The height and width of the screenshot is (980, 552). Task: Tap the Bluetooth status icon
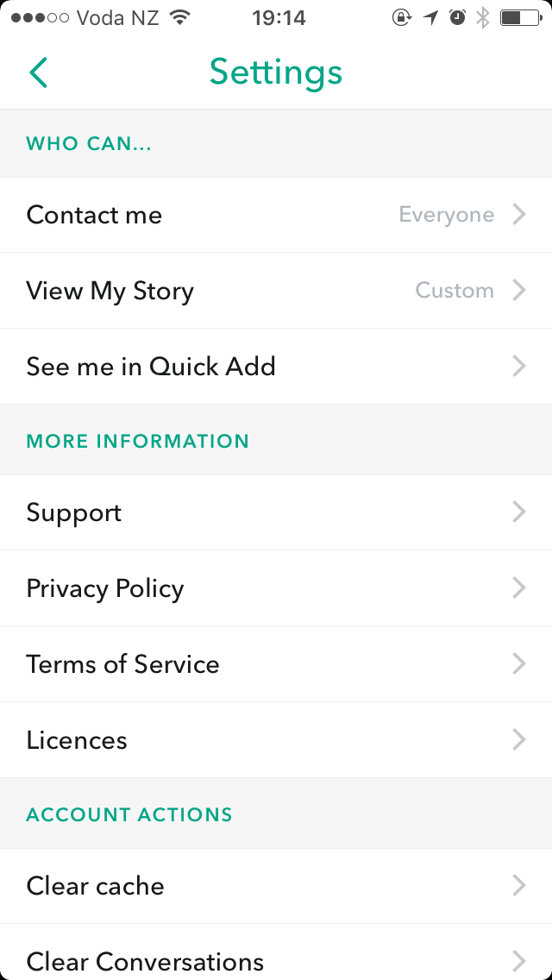(483, 17)
